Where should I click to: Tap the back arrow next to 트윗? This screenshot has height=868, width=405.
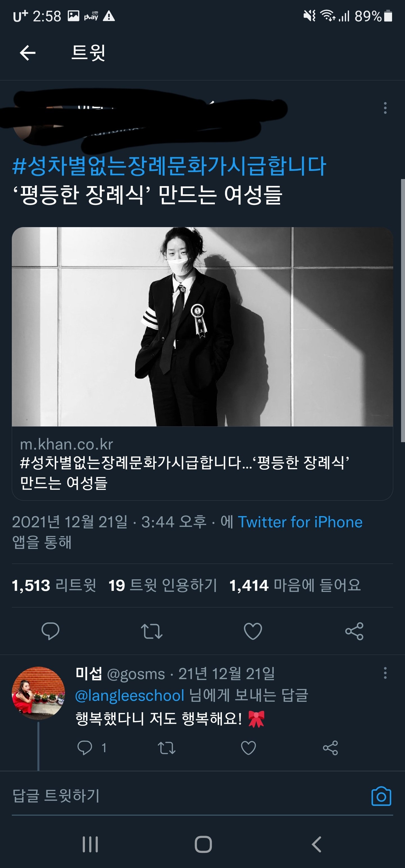(28, 53)
